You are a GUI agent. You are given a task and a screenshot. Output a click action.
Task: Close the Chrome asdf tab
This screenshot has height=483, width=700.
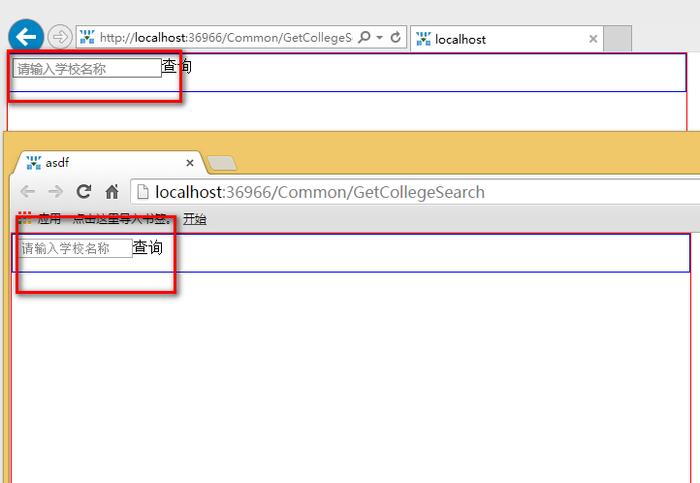point(190,163)
